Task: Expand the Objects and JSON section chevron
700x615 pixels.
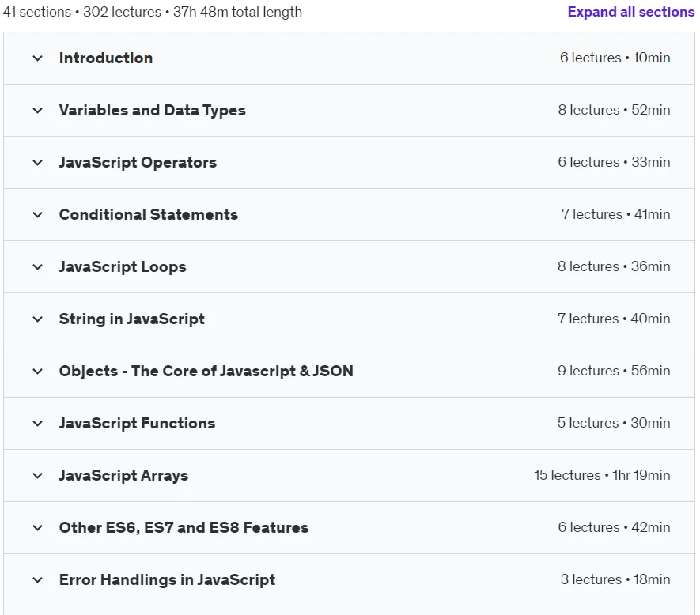Action: [x=38, y=372]
